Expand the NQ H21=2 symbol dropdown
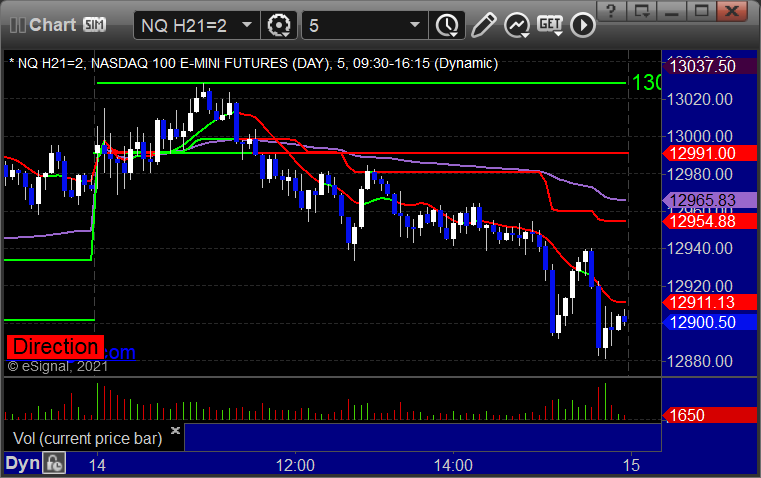 pos(247,25)
